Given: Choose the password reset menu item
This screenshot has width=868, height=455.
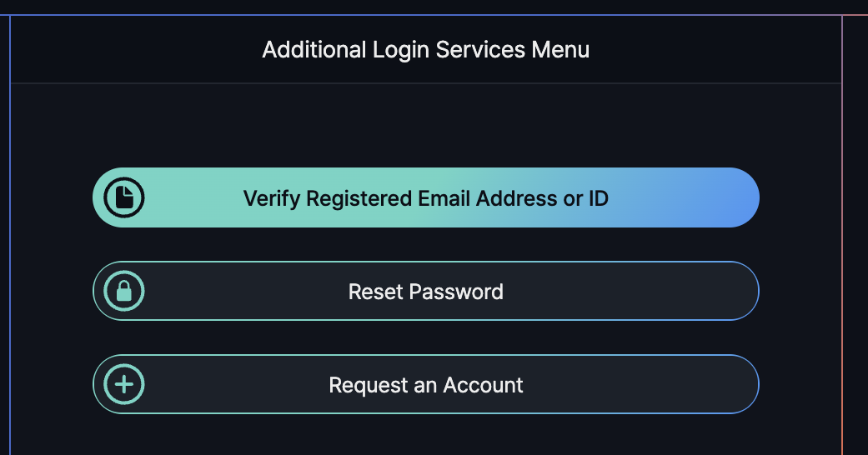Looking at the screenshot, I should point(425,292).
